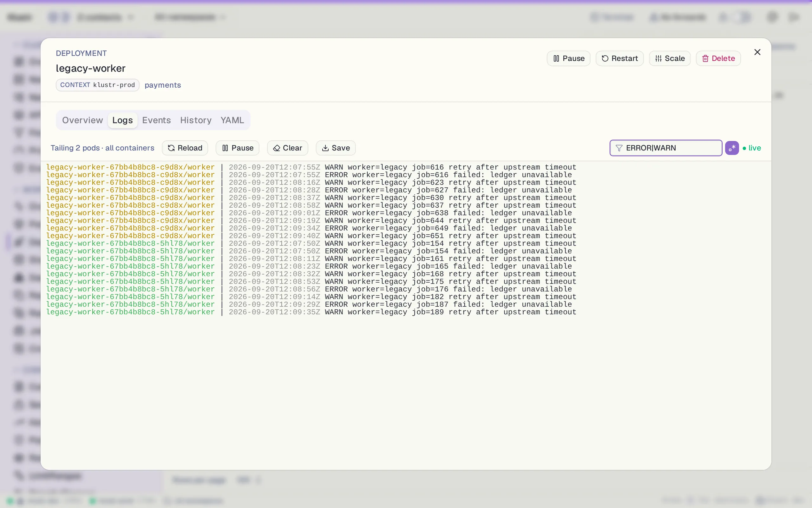Click the all containers selector
This screenshot has width=812, height=508.
coord(130,148)
